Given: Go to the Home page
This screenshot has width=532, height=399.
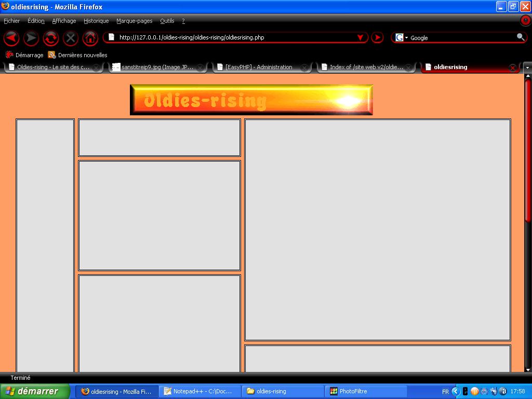Looking at the screenshot, I should tap(90, 38).
